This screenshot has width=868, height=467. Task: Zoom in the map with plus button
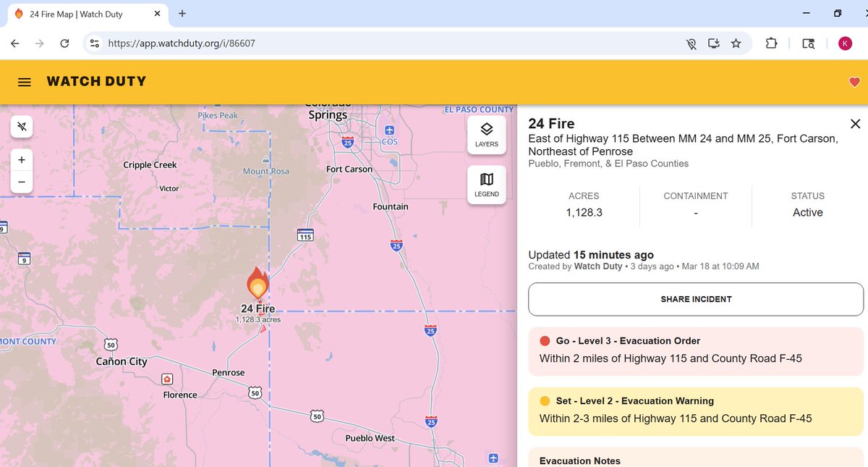tap(22, 160)
